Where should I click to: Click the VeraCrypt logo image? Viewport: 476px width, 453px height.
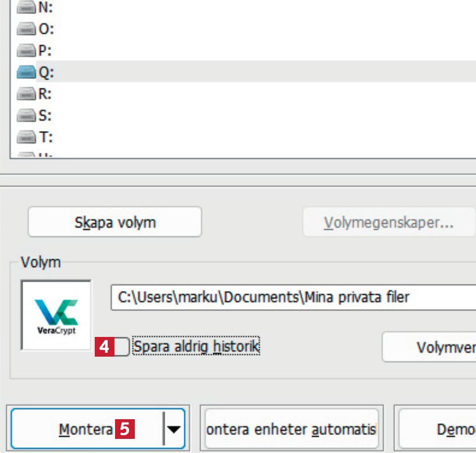pyautogui.click(x=56, y=315)
